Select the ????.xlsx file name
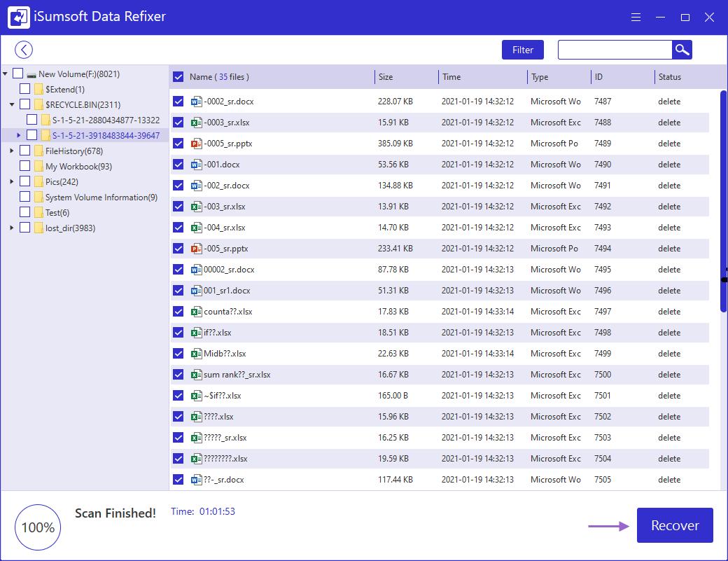 click(x=218, y=417)
